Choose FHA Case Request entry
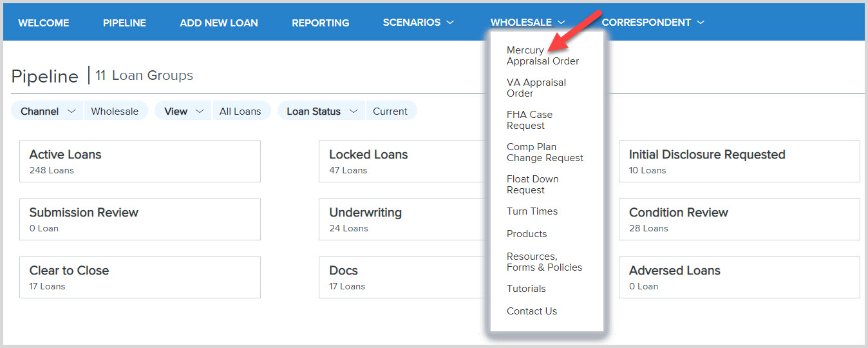 pyautogui.click(x=529, y=120)
